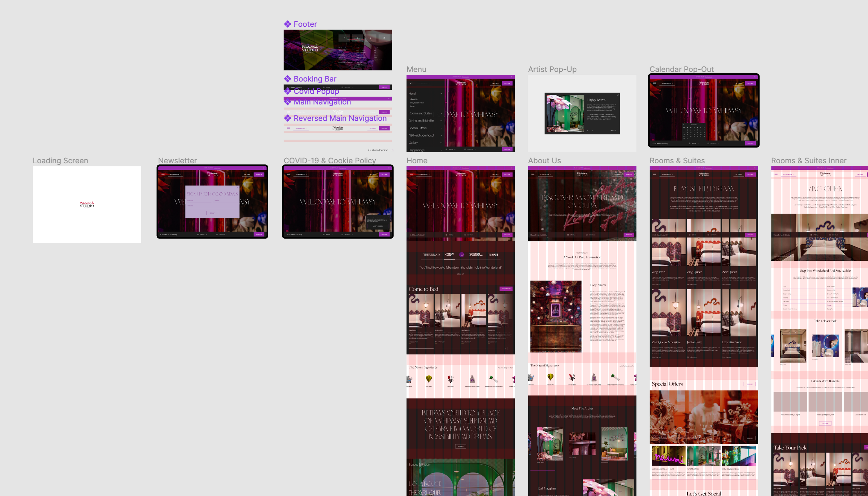Expand Dining and Nightlife chevron in Menu frame
Screen dimensions: 868x496
441,121
